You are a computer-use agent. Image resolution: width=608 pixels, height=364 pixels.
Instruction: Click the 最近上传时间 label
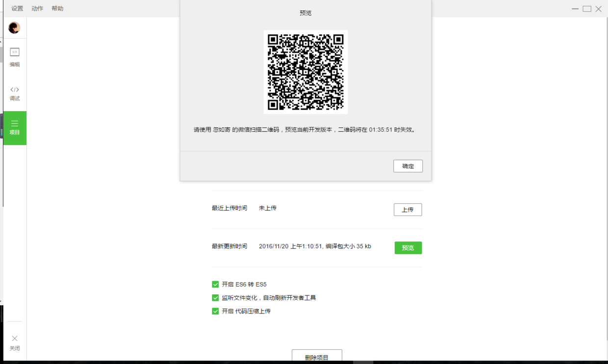(229, 208)
